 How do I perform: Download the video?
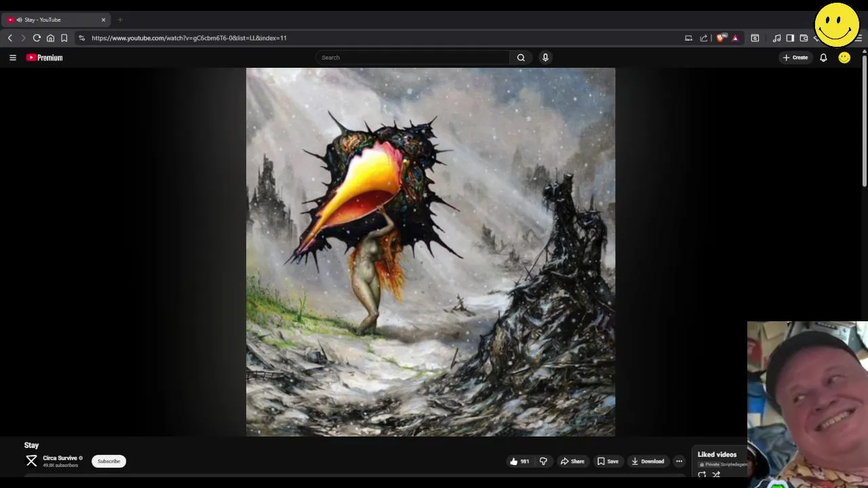coord(648,462)
